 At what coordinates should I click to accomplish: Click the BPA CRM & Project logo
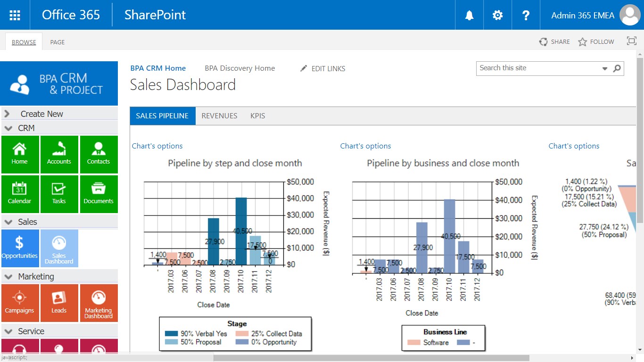[59, 83]
